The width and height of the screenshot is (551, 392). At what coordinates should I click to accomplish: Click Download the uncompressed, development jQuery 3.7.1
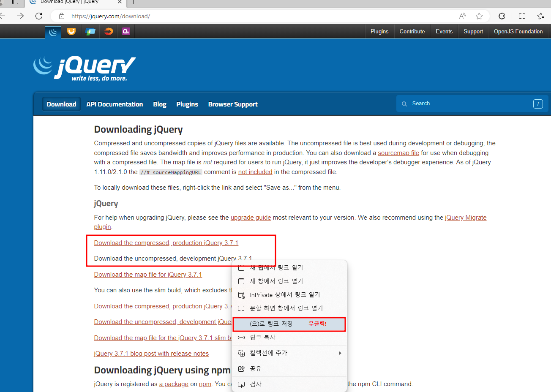(173, 259)
